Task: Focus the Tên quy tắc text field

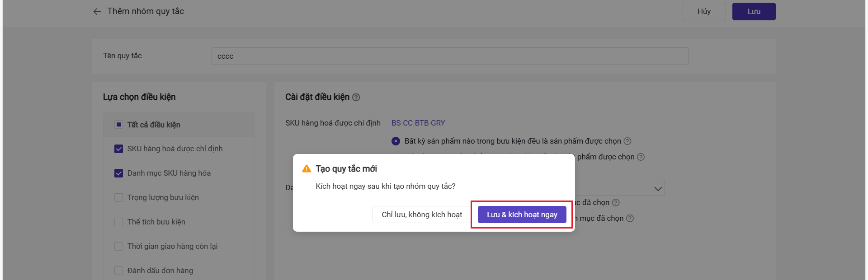Action: (450, 56)
